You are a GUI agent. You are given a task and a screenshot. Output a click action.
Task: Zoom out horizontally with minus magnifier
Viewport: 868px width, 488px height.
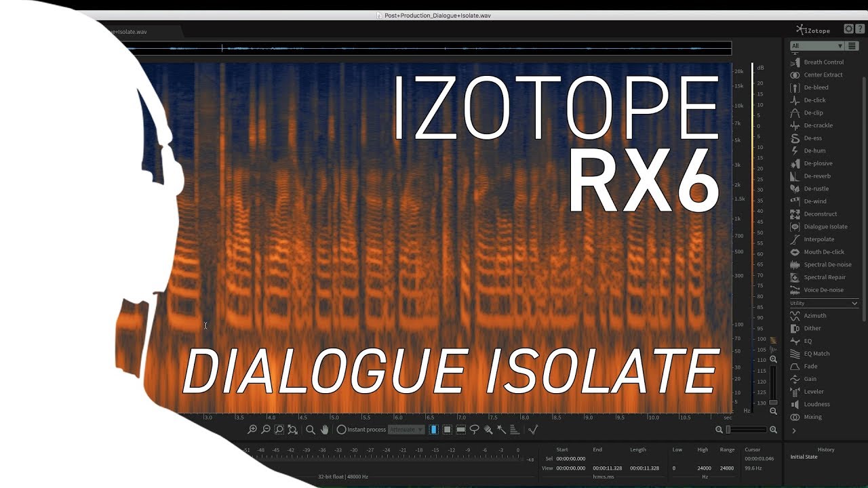pos(719,430)
